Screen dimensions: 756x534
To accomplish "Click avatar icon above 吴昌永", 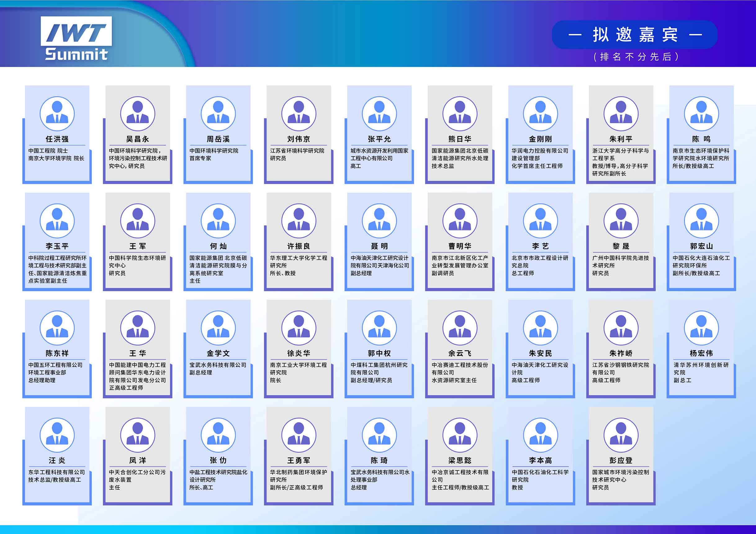I will coord(137,114).
